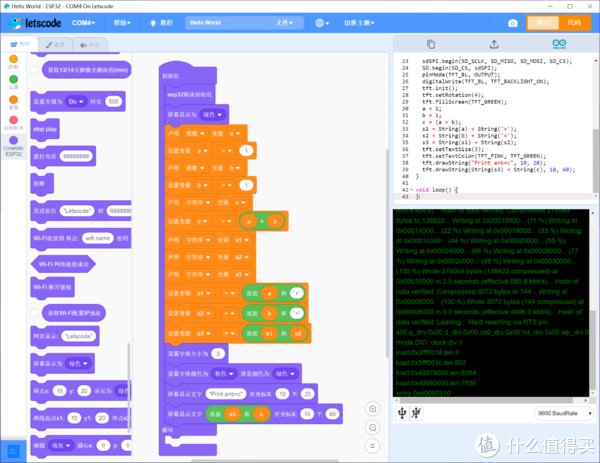Click the Wi-Fi connected hexagon block in palette
The height and width of the screenshot is (463, 600).
coord(63,264)
